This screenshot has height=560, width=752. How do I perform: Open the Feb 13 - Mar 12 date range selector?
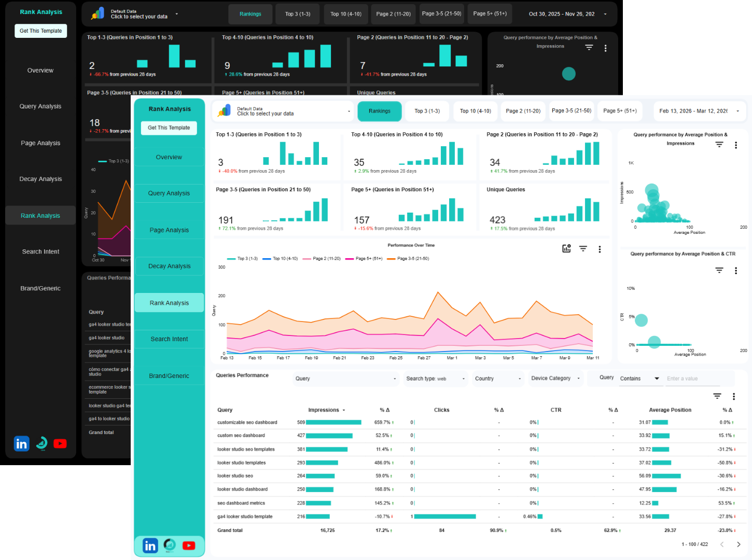pos(699,111)
